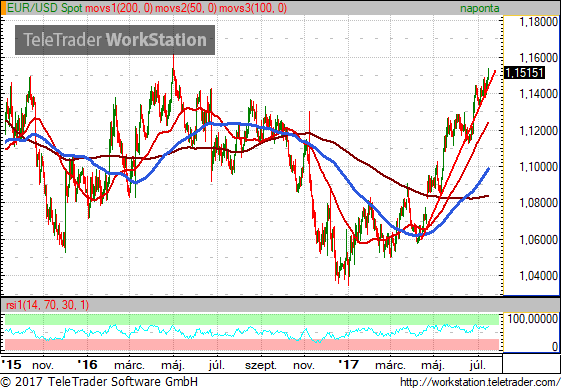Image resolution: width=561 pixels, height=391 pixels.
Task: Click the green RSI overbought band
Action: pos(252,319)
